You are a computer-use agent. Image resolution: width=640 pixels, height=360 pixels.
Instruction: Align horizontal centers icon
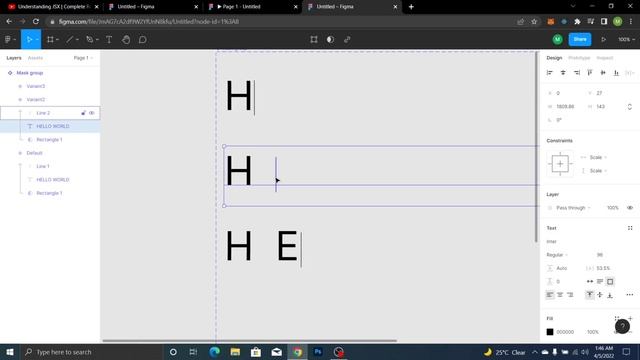tap(563, 73)
